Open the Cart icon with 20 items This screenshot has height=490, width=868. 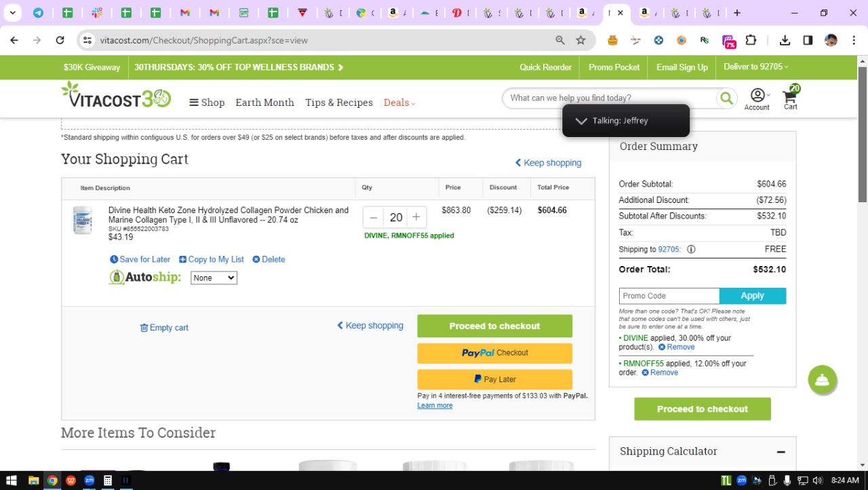[x=791, y=97]
